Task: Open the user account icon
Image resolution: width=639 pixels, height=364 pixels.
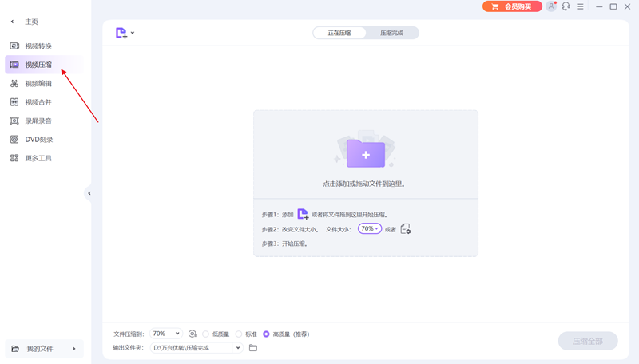Action: click(551, 6)
